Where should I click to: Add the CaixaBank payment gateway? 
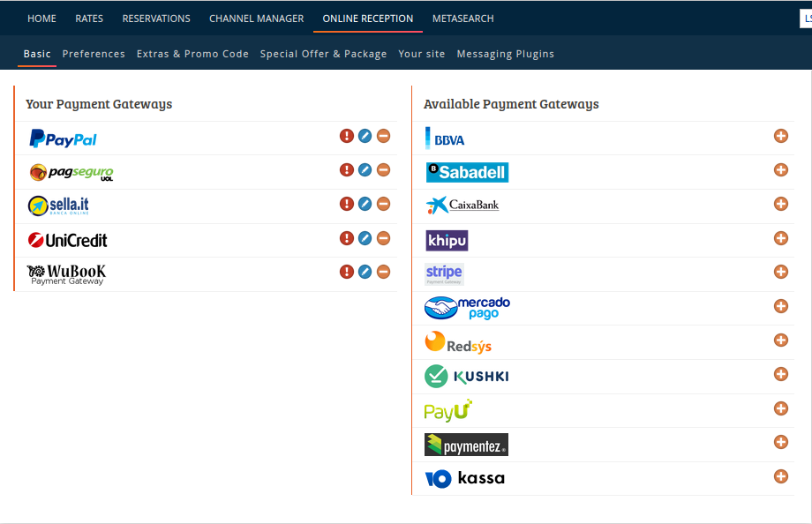(x=781, y=204)
